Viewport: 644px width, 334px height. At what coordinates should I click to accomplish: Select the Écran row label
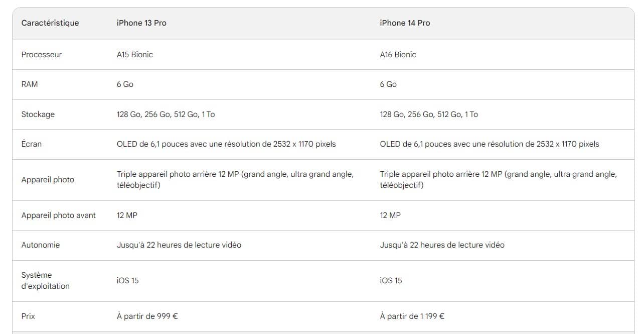pos(32,144)
